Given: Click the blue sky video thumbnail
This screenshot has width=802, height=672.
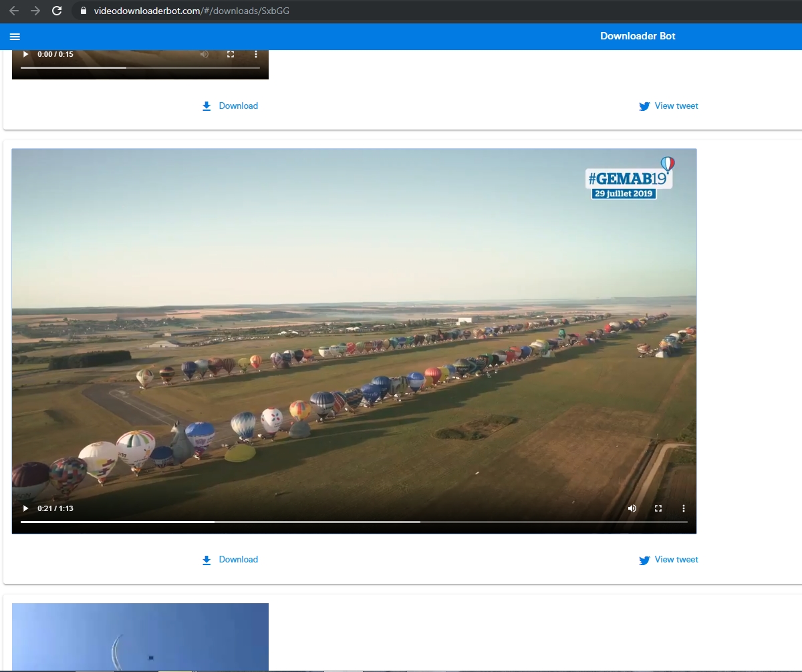Looking at the screenshot, I should (x=140, y=637).
